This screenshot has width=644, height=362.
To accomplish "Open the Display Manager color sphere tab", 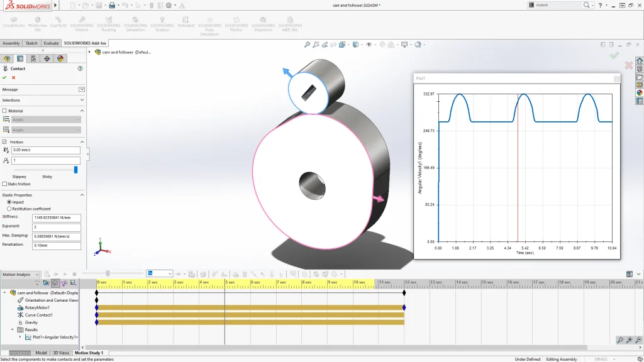I will coord(60,58).
